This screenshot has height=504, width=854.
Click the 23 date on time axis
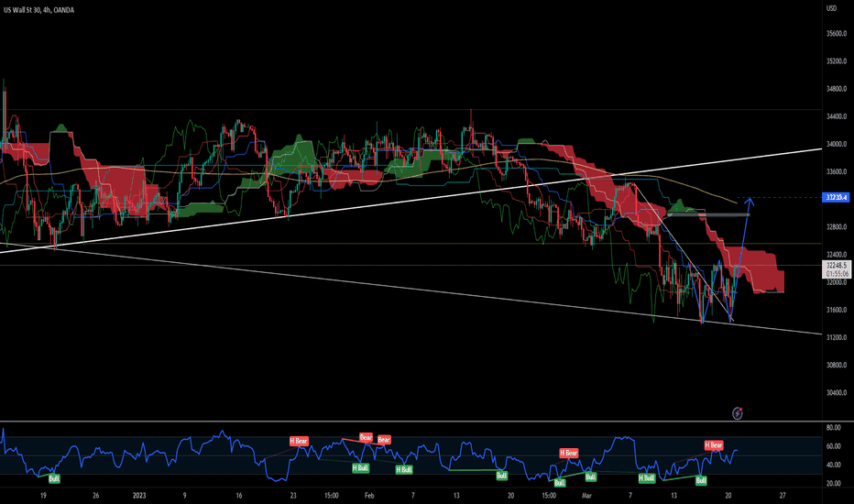point(293,495)
